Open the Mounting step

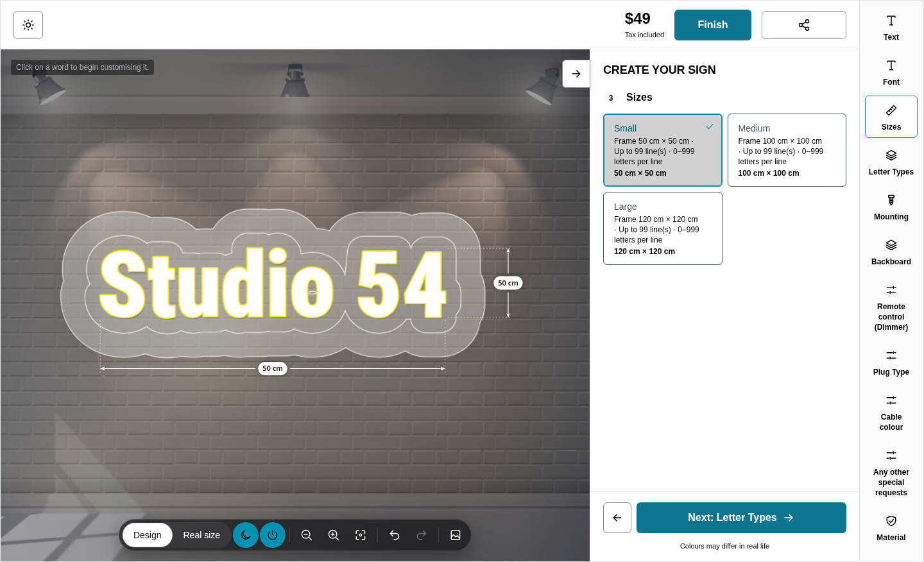coord(891,208)
